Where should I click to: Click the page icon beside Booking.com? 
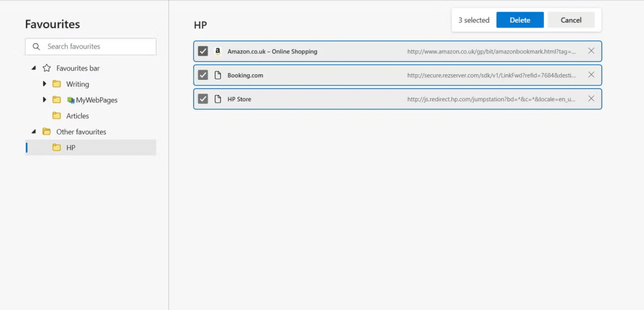218,75
